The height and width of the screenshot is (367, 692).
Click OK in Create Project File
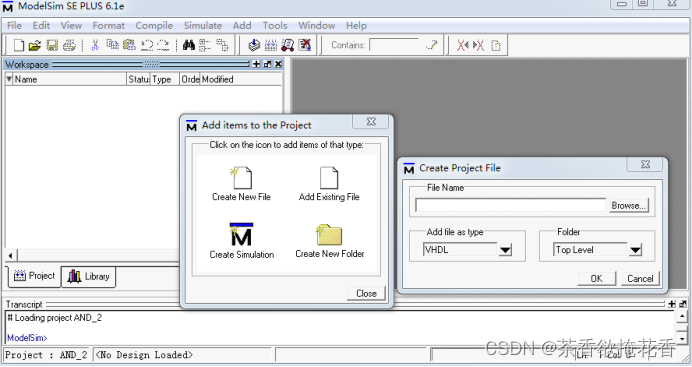pyautogui.click(x=596, y=278)
